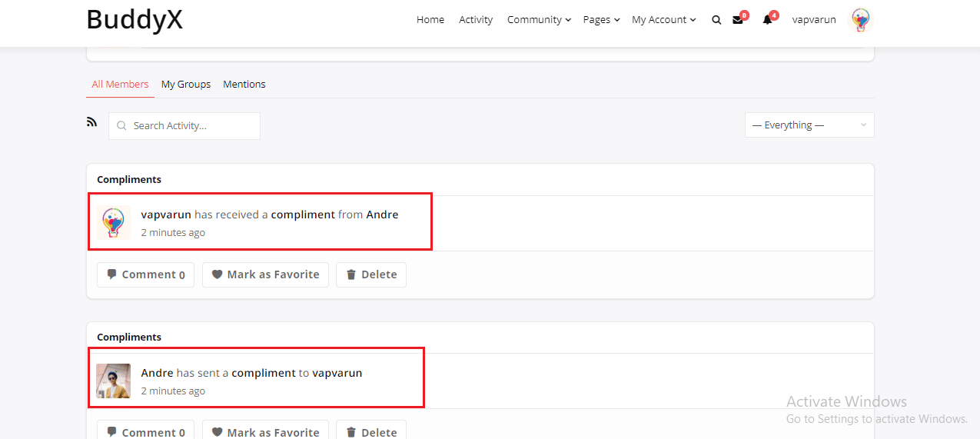This screenshot has width=980, height=439.
Task: Delete the first compliment activity
Action: click(x=371, y=274)
